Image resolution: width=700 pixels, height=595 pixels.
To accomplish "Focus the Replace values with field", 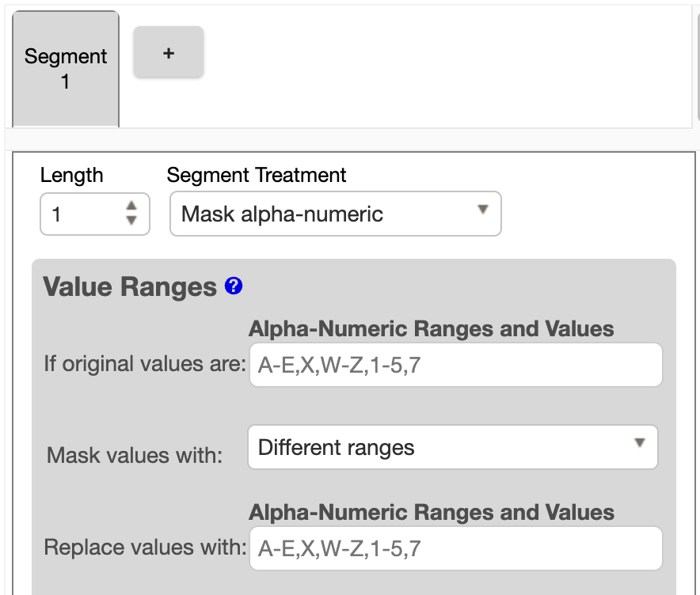I will (455, 548).
